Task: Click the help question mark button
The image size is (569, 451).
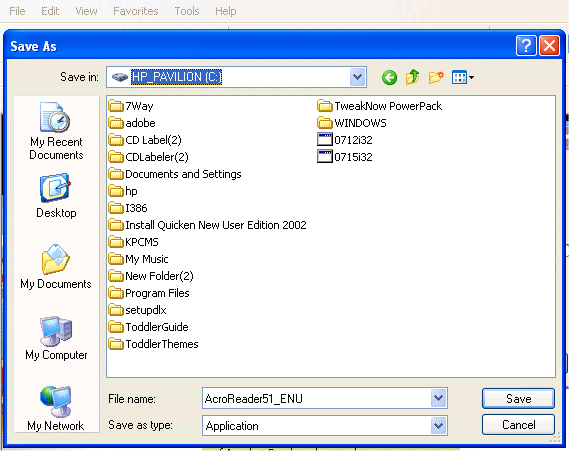Action: tap(526, 46)
